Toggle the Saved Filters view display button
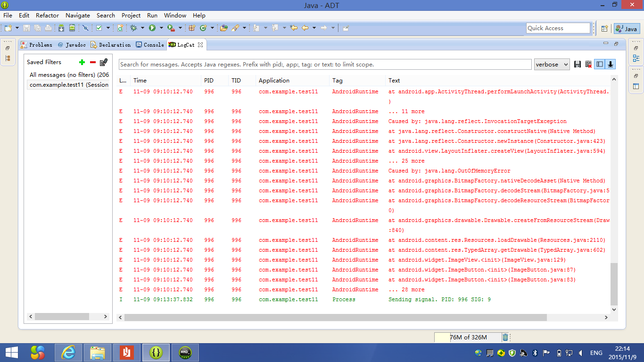This screenshot has height=362, width=644. point(600,65)
